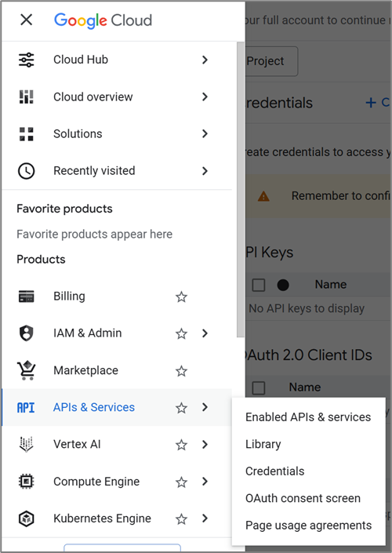The width and height of the screenshot is (392, 553).
Task: Go to Vertex AI product
Action: click(77, 445)
